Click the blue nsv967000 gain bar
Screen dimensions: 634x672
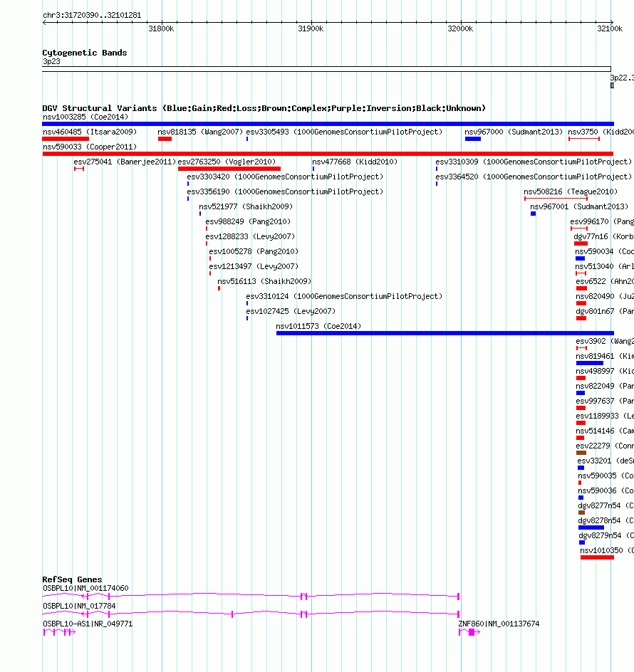point(473,139)
